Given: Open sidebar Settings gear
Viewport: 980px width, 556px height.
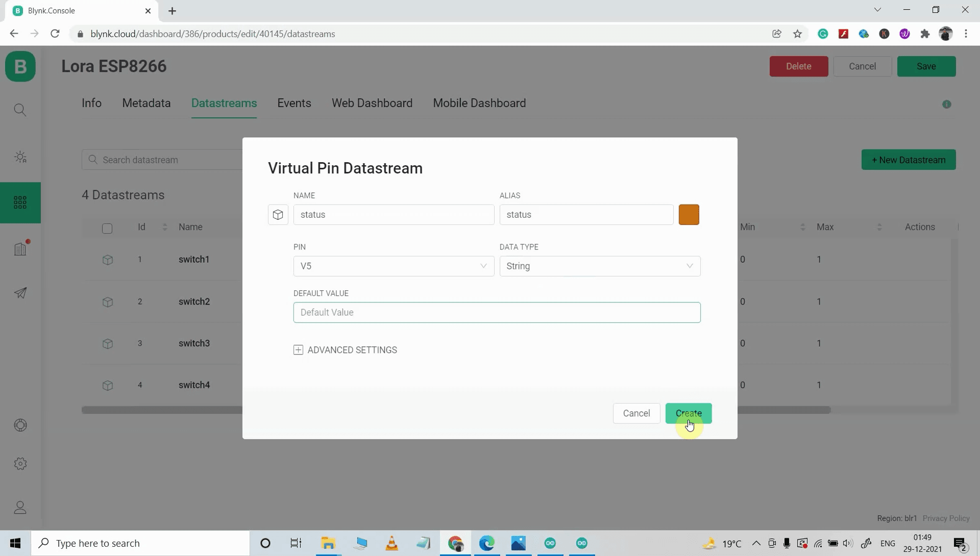Looking at the screenshot, I should click(x=20, y=463).
